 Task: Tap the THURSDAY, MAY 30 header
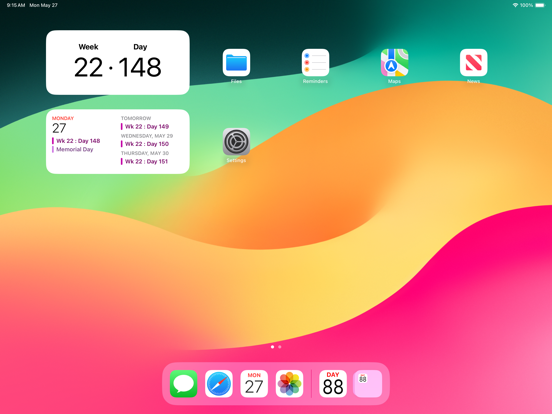coord(145,153)
